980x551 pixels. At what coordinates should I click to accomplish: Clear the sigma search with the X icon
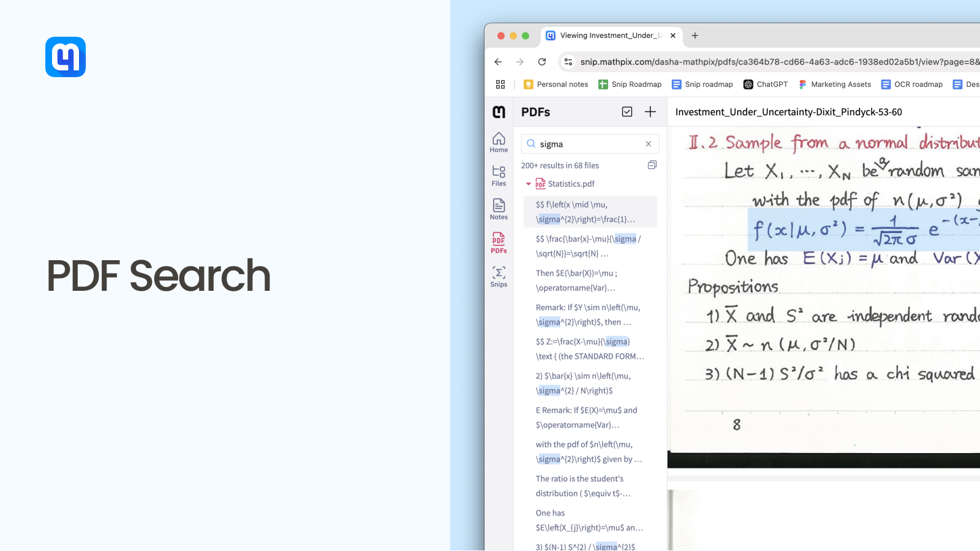648,143
